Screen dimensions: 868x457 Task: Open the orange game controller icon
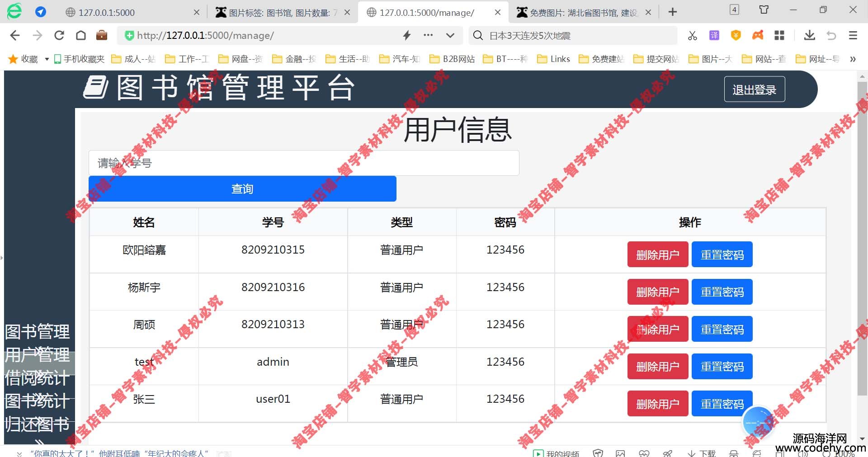tap(758, 35)
